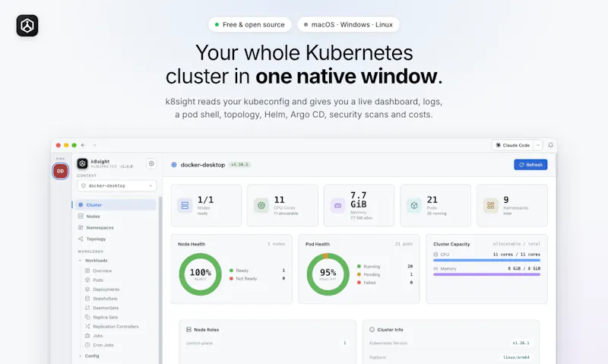Screen dimensions: 608x364
Task: Click the Memory capacity progress bar
Action: (486, 274)
